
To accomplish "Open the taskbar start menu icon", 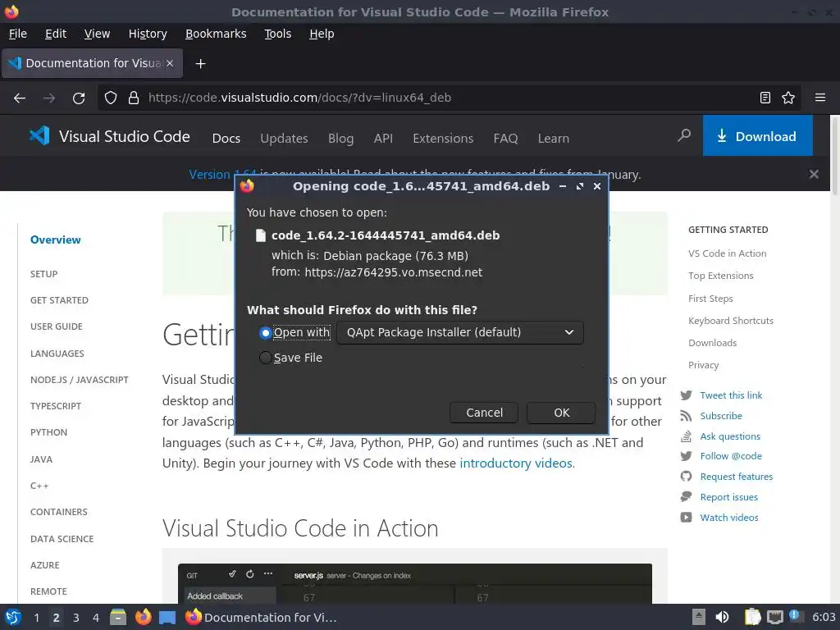I will click(x=13, y=617).
